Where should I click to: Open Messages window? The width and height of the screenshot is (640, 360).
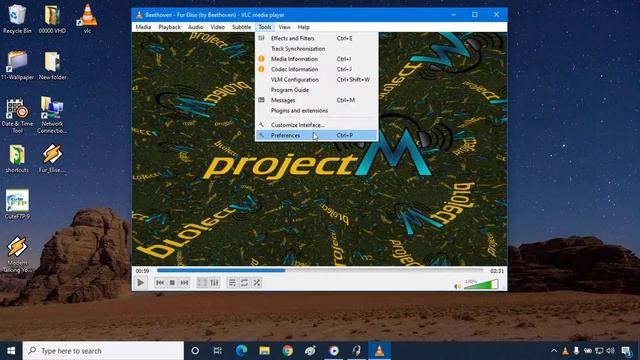316,100
